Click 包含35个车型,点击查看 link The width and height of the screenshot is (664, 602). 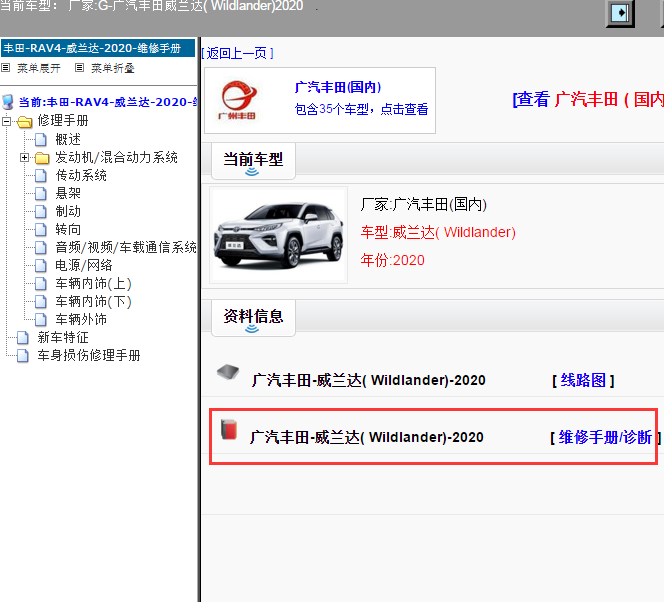click(x=361, y=109)
